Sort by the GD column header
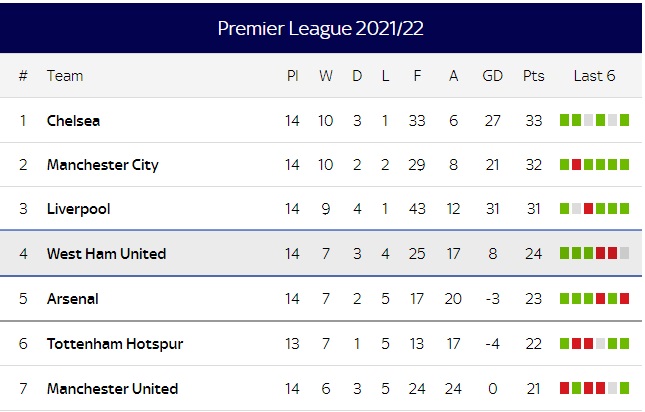Screen dimensions: 645x412 pos(492,76)
